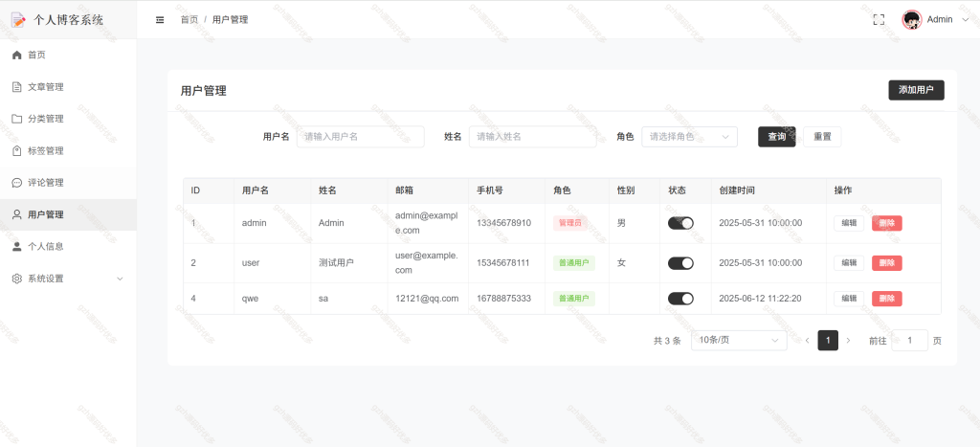The image size is (980, 447).
Task: Click the 首页 breadcrumb link
Action: (189, 19)
